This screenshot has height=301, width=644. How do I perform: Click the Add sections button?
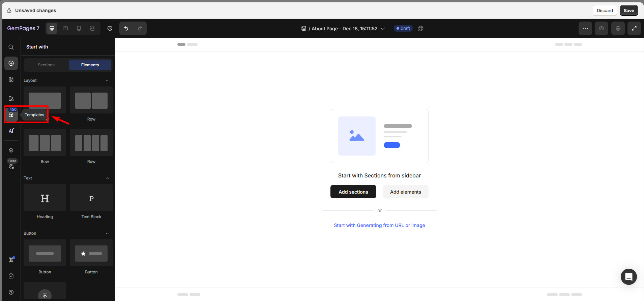pos(353,192)
